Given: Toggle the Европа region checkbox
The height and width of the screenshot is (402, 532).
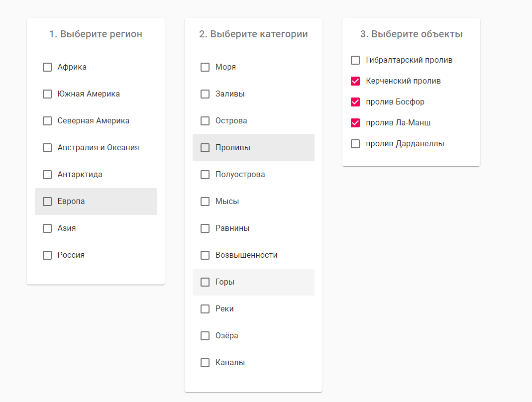Looking at the screenshot, I should point(47,201).
